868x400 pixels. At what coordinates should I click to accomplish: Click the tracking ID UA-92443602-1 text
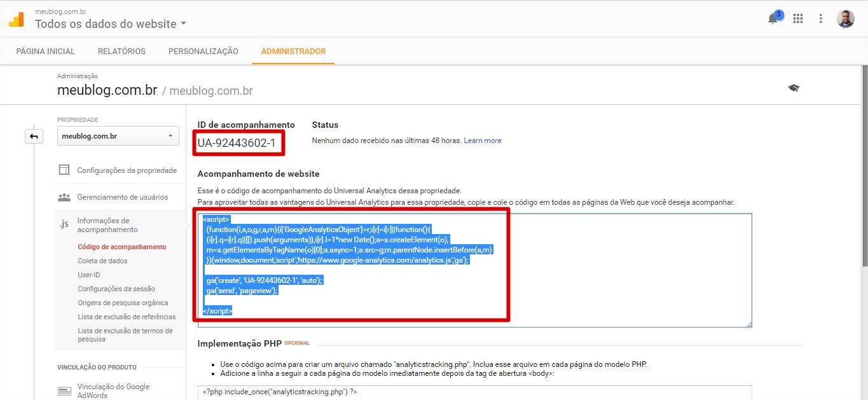pyautogui.click(x=237, y=143)
